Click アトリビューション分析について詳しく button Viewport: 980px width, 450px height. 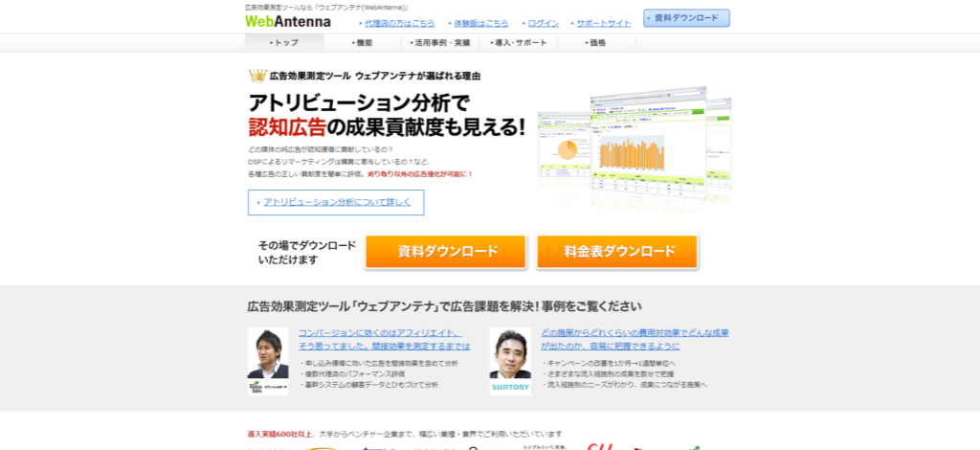click(336, 202)
